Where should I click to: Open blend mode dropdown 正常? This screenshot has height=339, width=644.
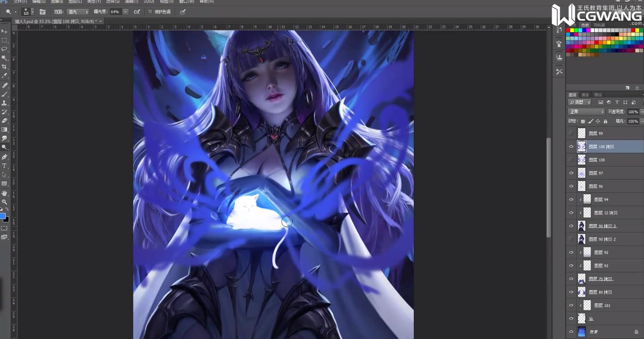[586, 112]
